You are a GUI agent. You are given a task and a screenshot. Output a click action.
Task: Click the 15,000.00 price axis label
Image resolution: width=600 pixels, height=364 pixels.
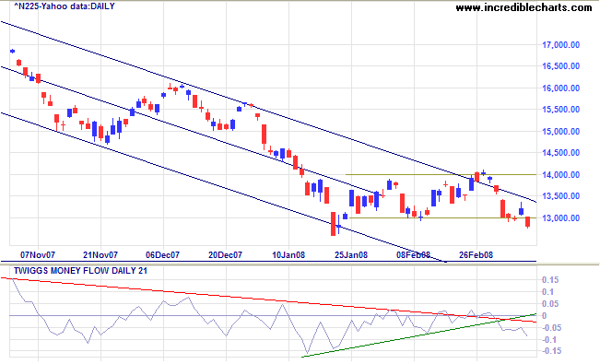point(561,131)
